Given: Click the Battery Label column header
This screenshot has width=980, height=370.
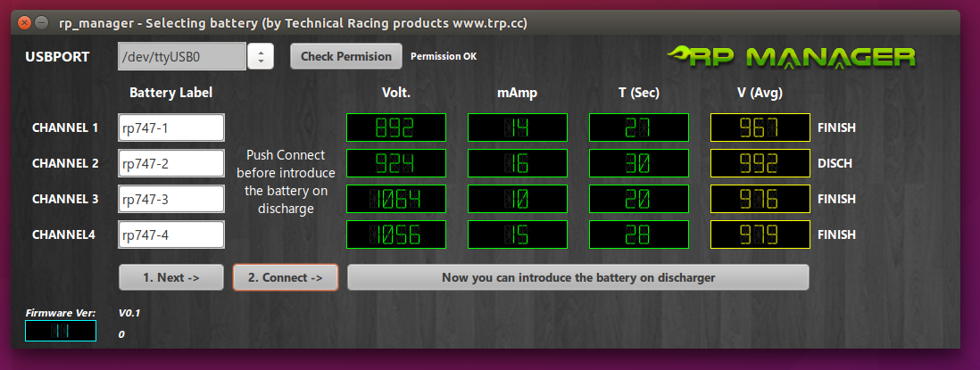Looking at the screenshot, I should click(x=171, y=93).
